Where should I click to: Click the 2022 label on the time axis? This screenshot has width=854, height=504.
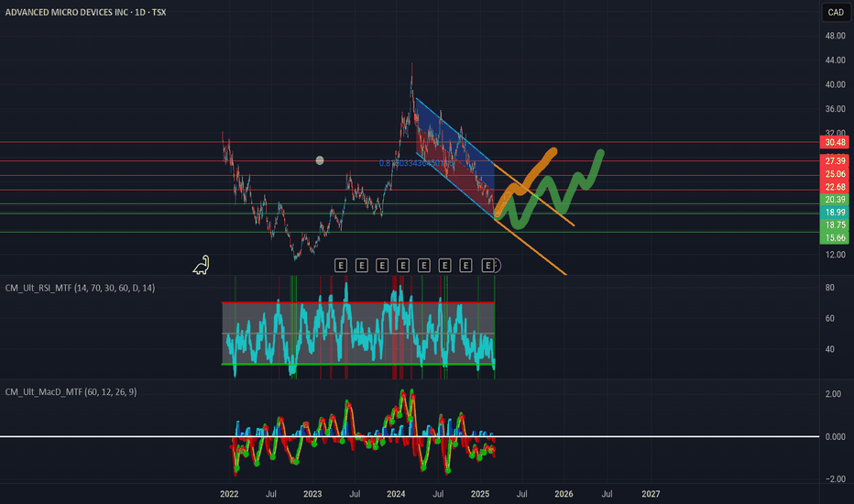pos(229,494)
